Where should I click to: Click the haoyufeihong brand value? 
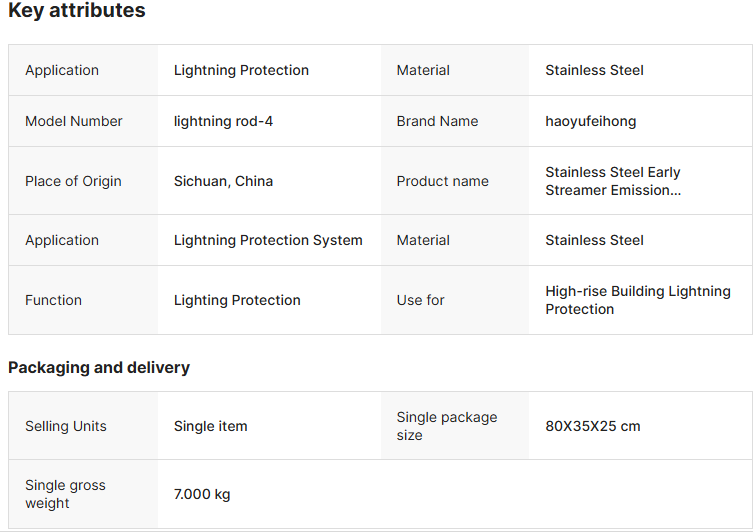(590, 121)
